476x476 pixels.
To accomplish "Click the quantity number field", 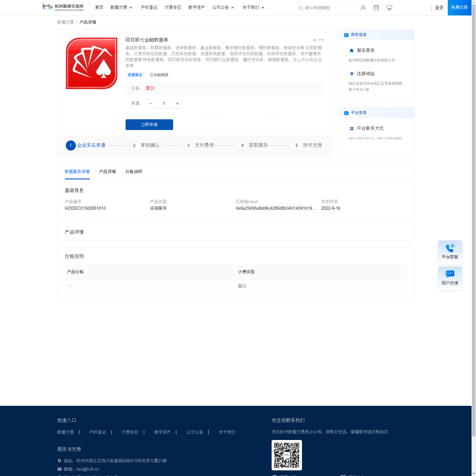I will point(164,104).
